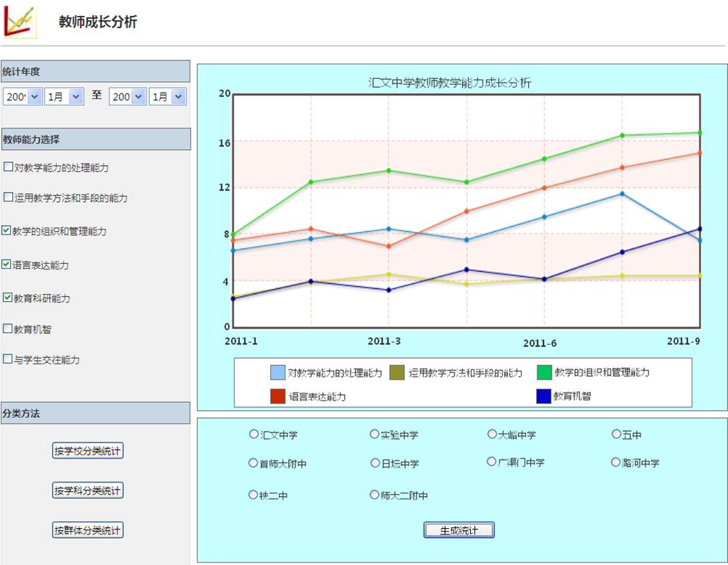
Task: Enable the 教育机智 checkbox
Action: (x=7, y=329)
